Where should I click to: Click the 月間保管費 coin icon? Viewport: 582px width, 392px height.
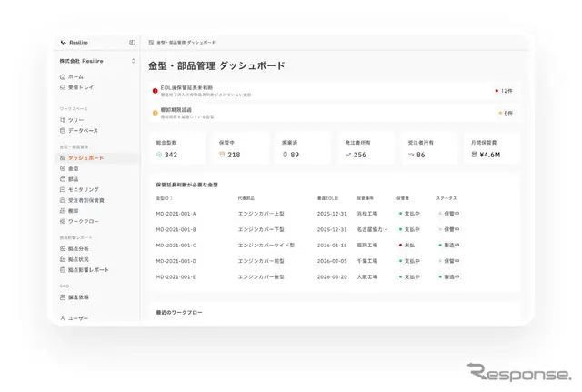point(474,155)
